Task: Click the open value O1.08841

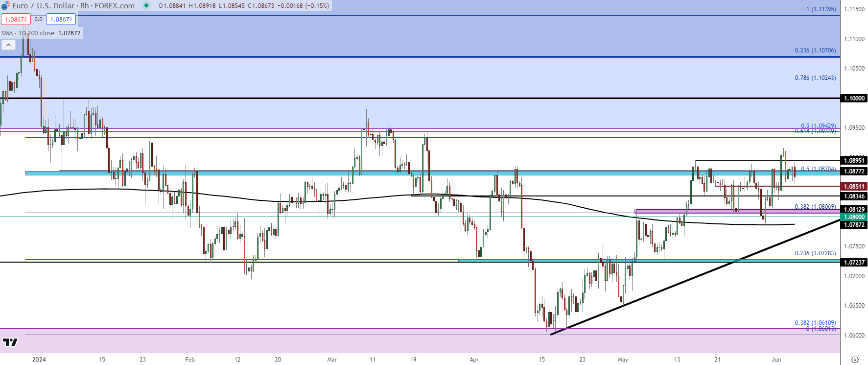Action: pos(172,6)
